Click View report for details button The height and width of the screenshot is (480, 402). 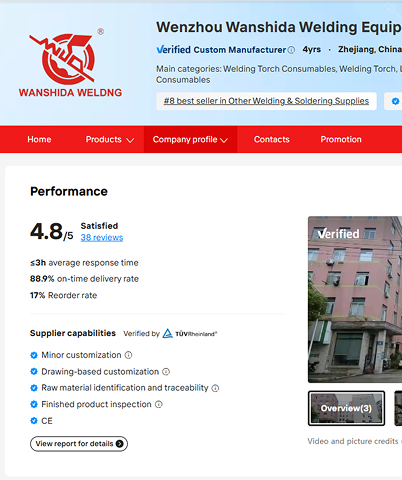point(79,444)
